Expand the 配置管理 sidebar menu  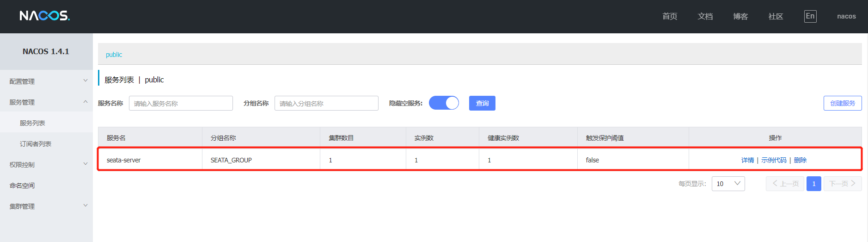[x=46, y=81]
